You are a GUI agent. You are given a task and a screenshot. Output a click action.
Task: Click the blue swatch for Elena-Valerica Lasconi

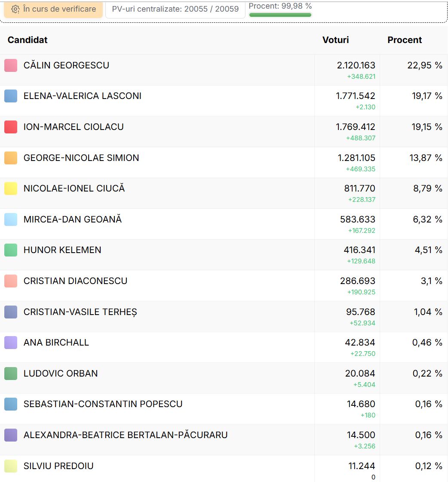pos(11,96)
